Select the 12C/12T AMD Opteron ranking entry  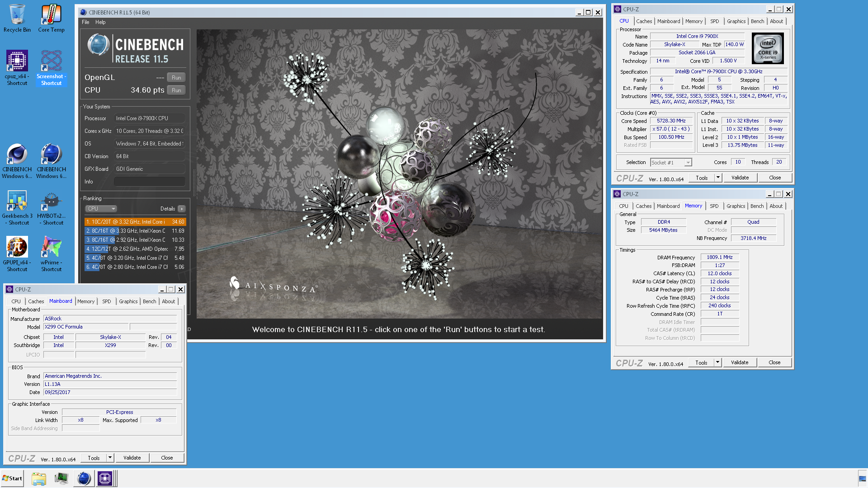[135, 249]
